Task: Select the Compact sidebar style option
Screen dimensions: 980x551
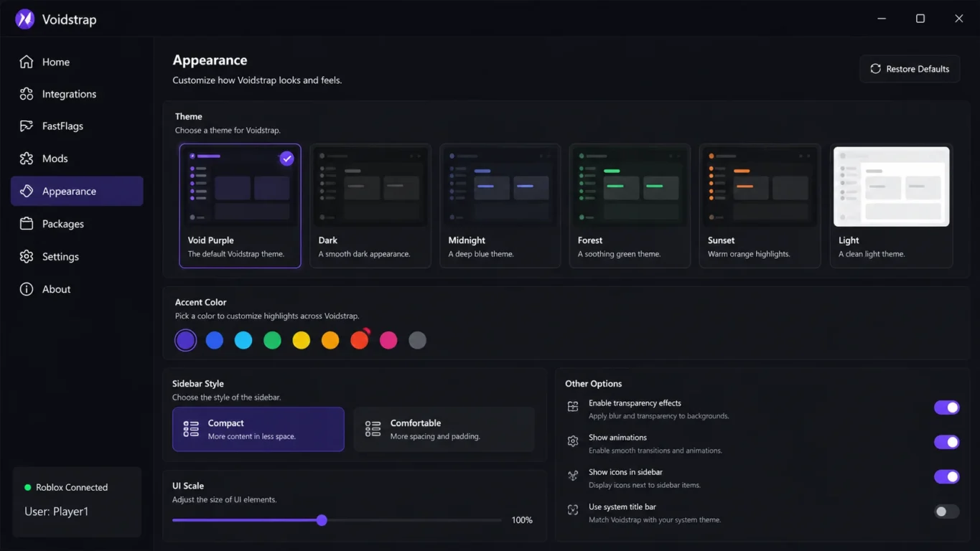Action: (x=258, y=429)
